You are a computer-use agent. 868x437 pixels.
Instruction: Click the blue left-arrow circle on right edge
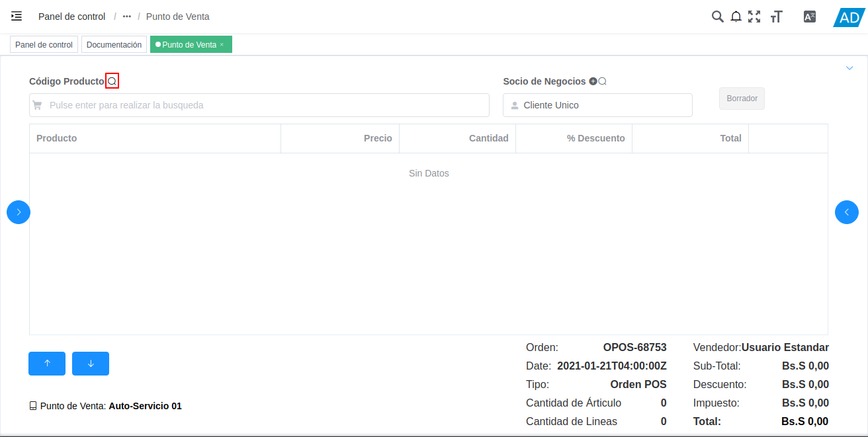coord(847,212)
